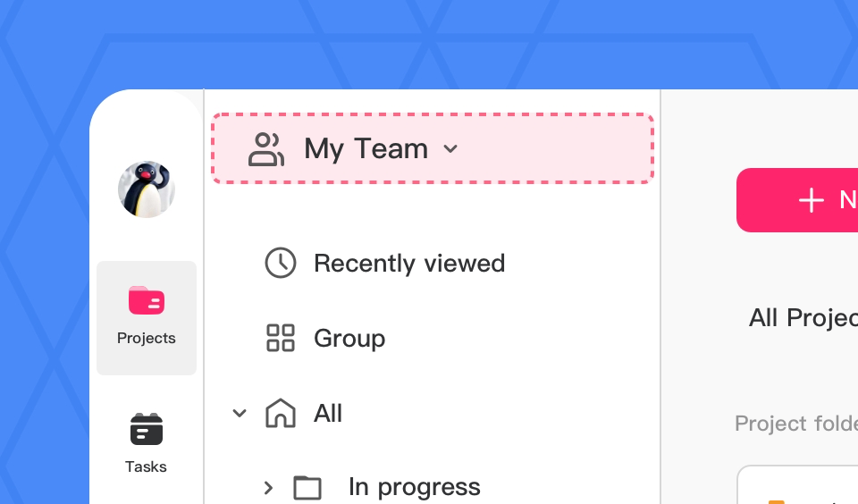Image resolution: width=858 pixels, height=504 pixels.
Task: Click the penguin profile avatar
Action: pos(147,189)
